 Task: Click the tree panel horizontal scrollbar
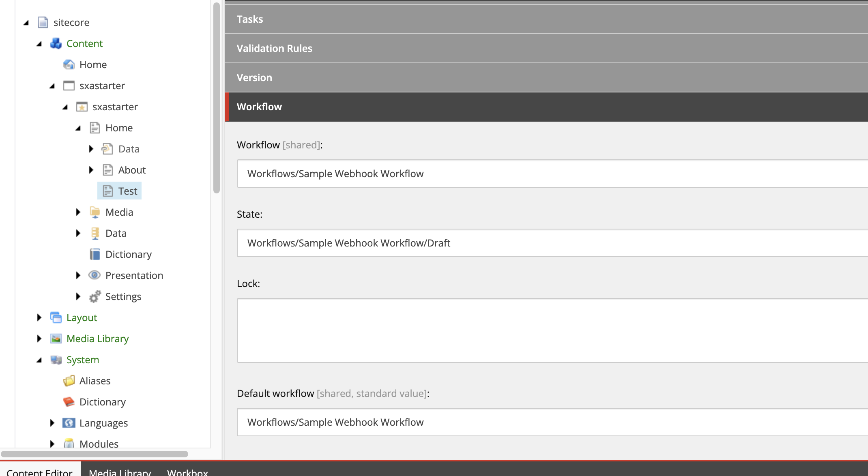(95, 454)
